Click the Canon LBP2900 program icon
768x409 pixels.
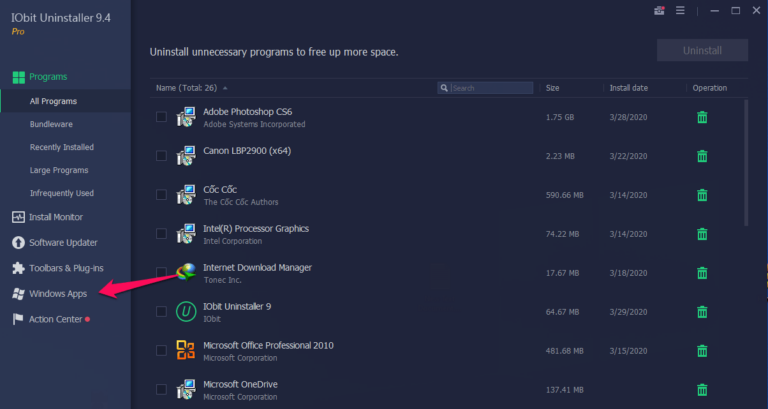tap(185, 156)
